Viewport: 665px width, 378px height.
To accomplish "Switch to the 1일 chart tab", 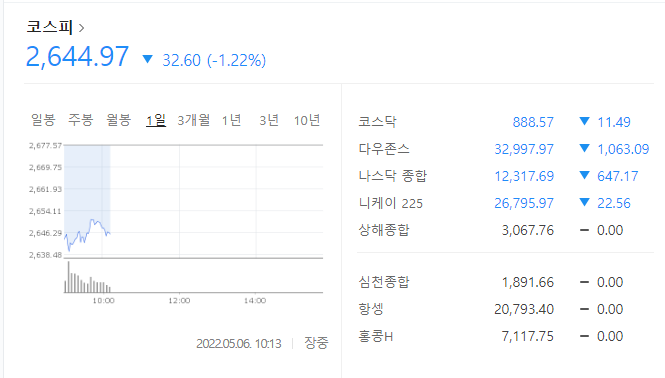I will click(156, 120).
